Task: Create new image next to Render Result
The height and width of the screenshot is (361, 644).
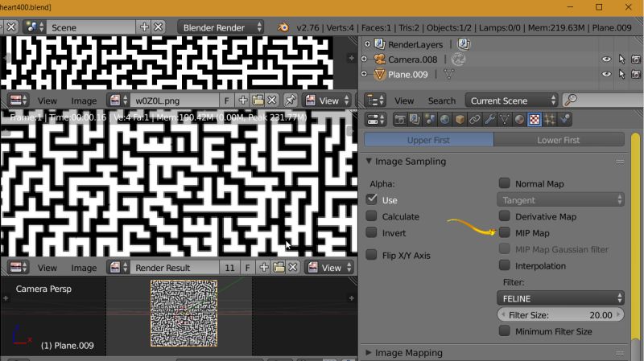Action: 264,268
